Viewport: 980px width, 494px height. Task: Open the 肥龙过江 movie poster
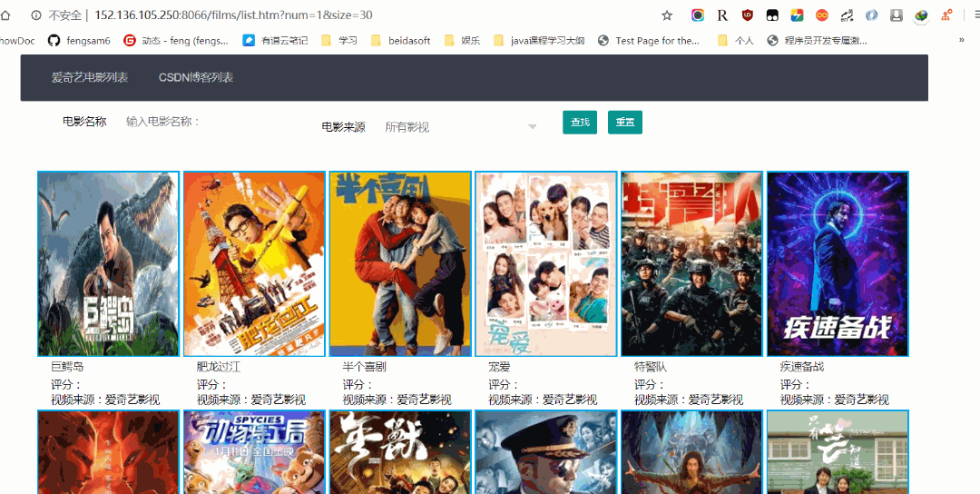[x=254, y=264]
